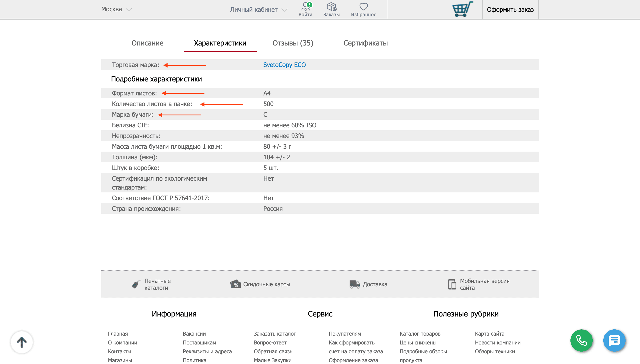Open the blue chat bubble button
This screenshot has width=640, height=364.
coord(614,340)
